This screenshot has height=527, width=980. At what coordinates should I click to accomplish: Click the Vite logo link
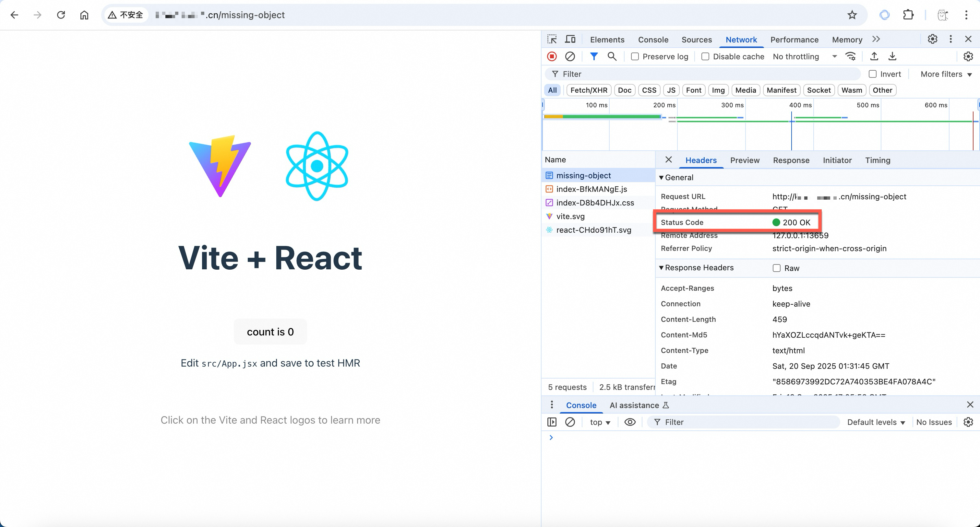tap(220, 166)
